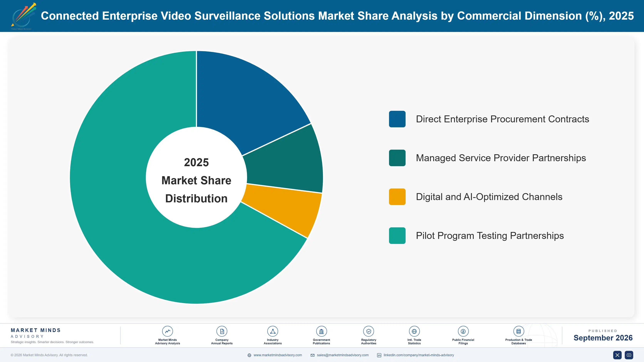
Task: Click the Company Annual Reports document icon
Action: click(222, 331)
